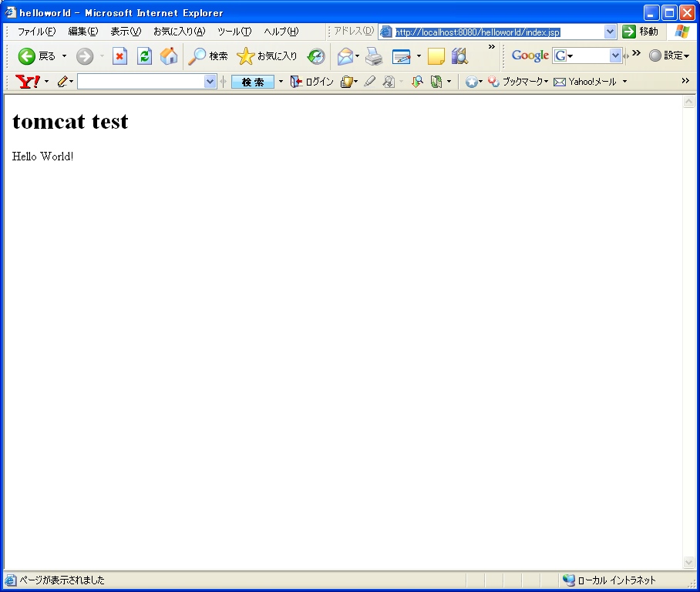Click the Google toolbar logo
700x592 pixels.
click(530, 55)
